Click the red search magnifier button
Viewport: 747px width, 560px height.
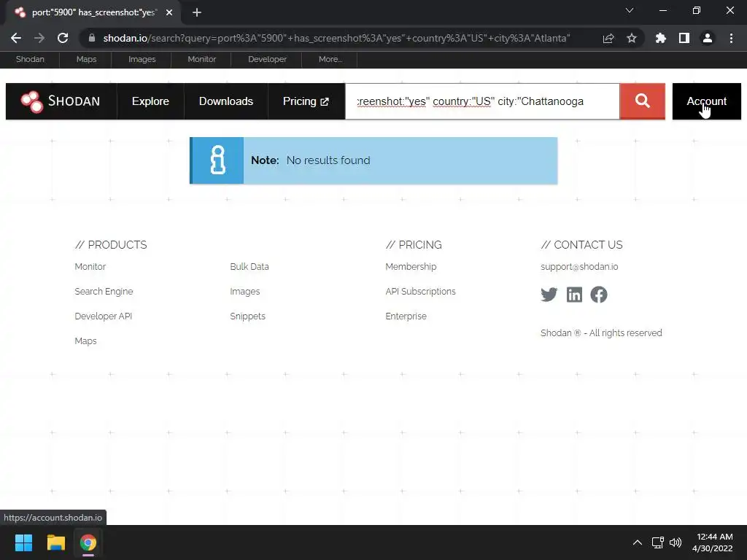point(642,101)
